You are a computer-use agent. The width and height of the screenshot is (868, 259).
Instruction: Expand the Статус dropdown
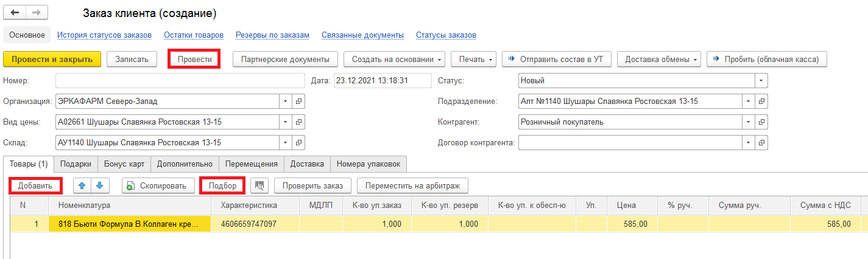pos(761,80)
